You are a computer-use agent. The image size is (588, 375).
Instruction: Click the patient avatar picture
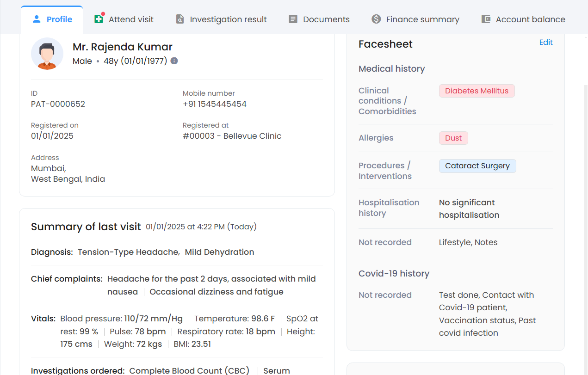click(47, 54)
